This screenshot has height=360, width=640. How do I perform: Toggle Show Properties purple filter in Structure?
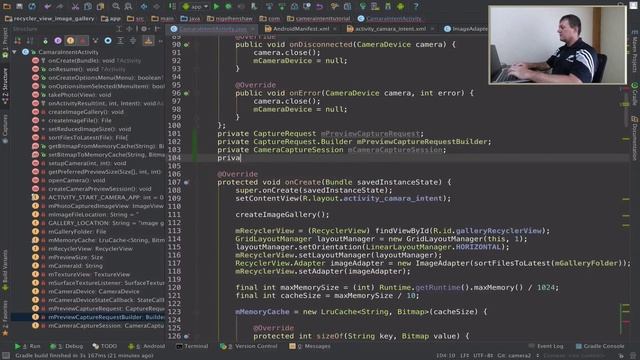(x=58, y=41)
